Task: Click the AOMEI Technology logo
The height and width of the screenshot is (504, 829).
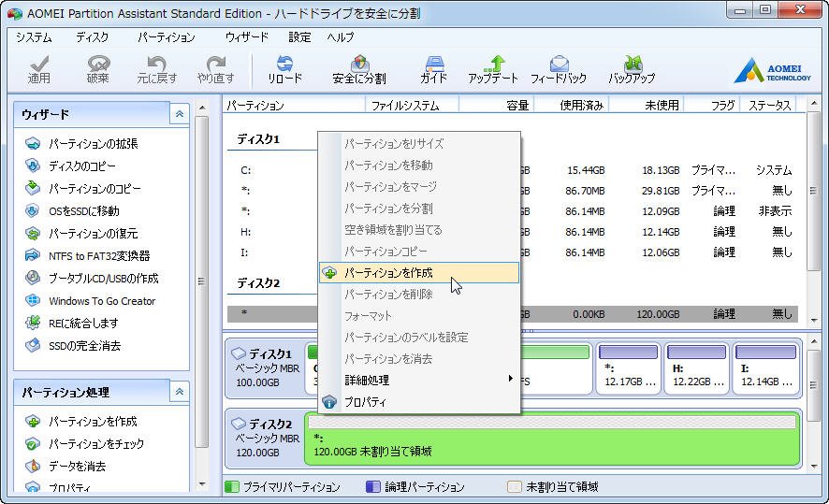Action: coord(773,71)
